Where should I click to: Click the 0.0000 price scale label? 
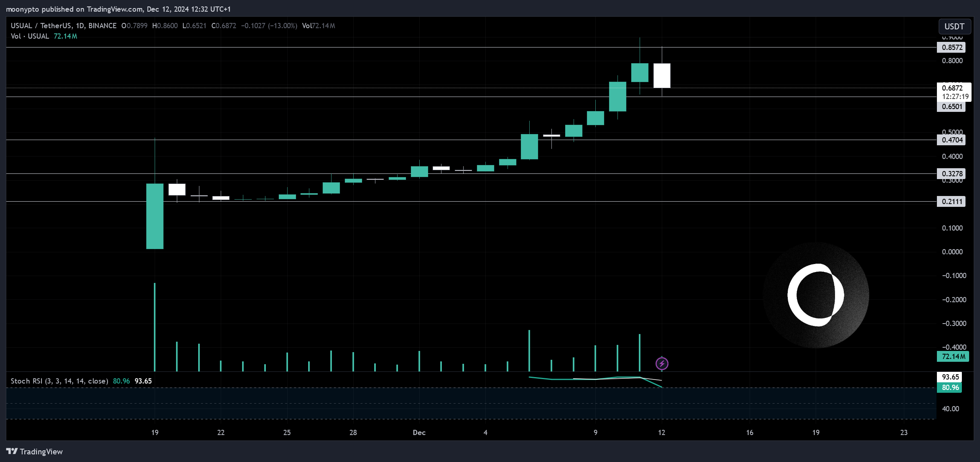point(952,252)
